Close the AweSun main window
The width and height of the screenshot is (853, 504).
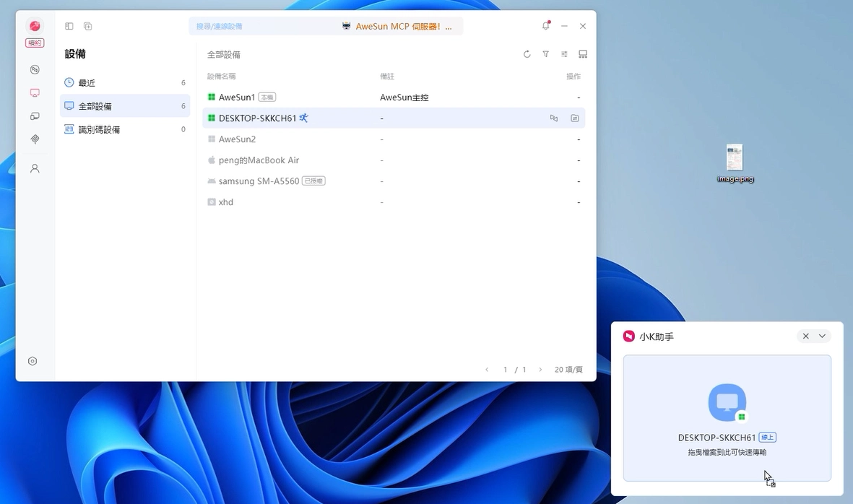click(x=583, y=26)
